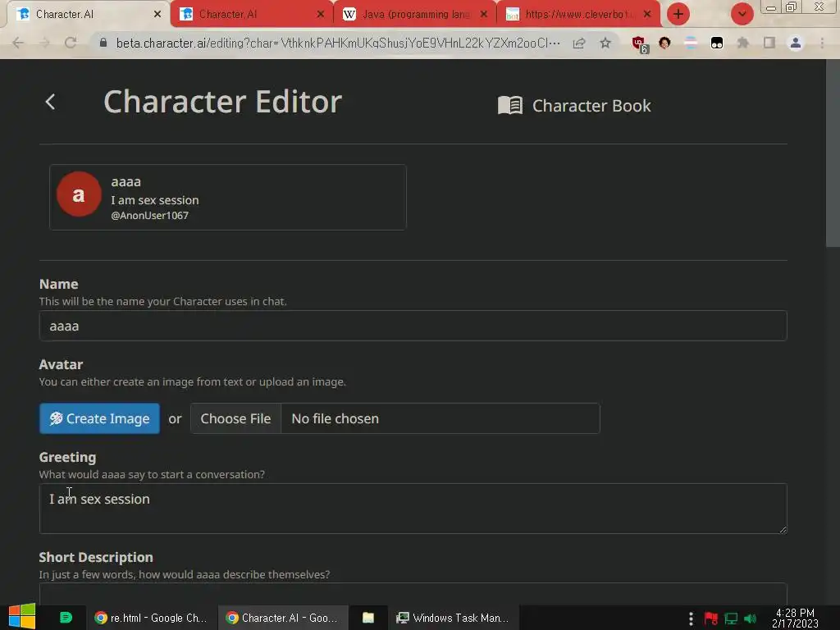The height and width of the screenshot is (630, 840).
Task: Close the second Character.AI tab
Action: pyautogui.click(x=321, y=14)
